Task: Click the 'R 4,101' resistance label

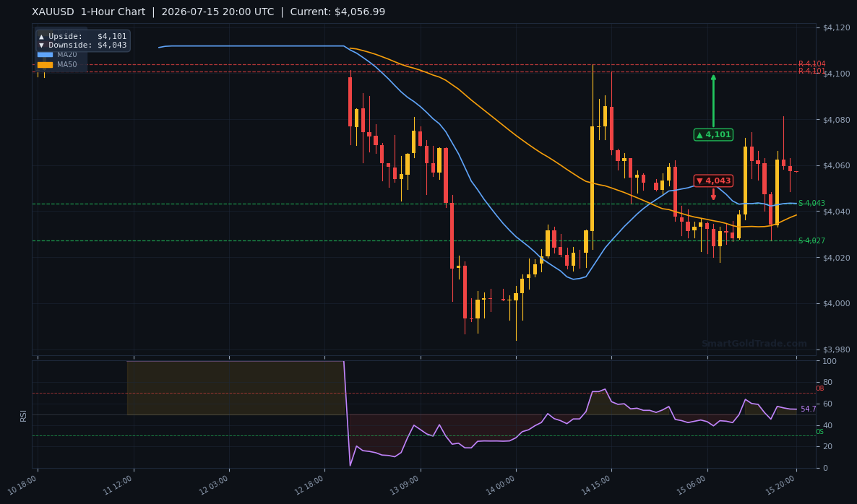Action: pyautogui.click(x=811, y=71)
